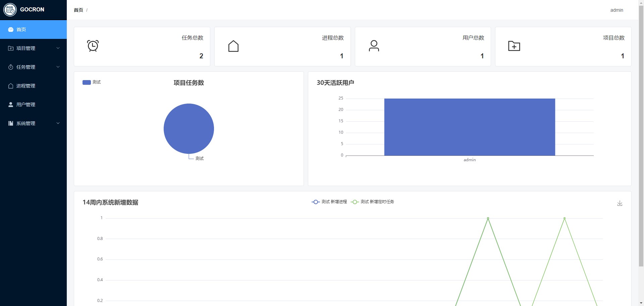644x306 pixels.
Task: Expand the 系统管理 submenu chevron
Action: pos(58,123)
